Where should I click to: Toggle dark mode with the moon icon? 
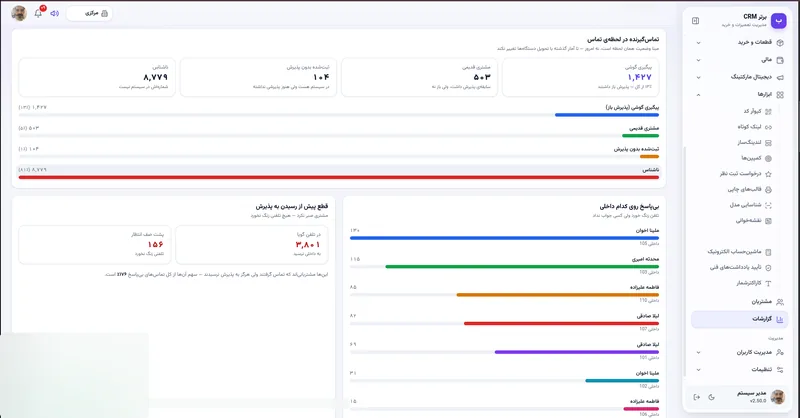[712, 397]
